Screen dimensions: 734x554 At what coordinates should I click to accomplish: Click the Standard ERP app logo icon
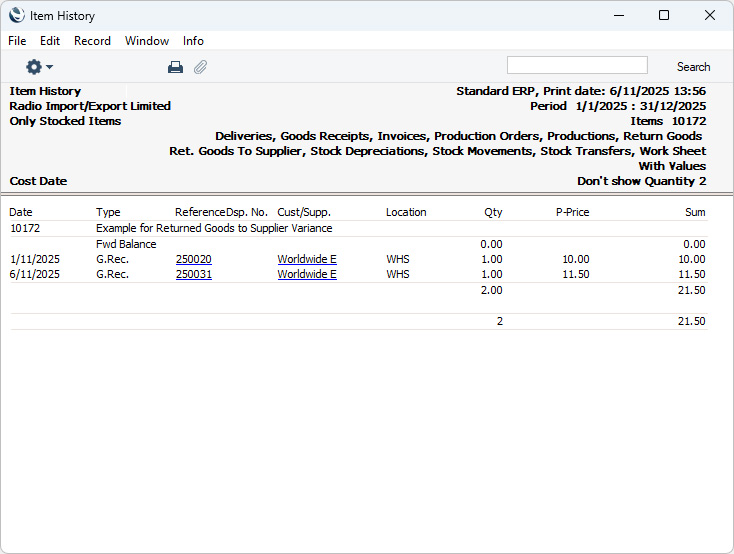click(x=16, y=15)
